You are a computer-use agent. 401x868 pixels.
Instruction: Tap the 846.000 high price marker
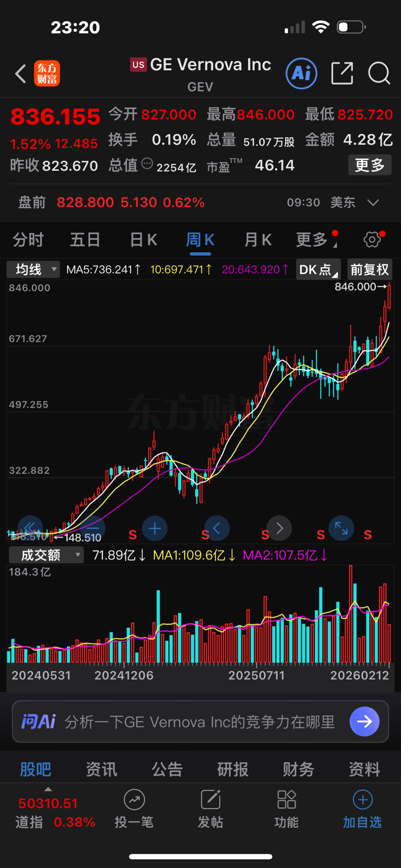[361, 287]
